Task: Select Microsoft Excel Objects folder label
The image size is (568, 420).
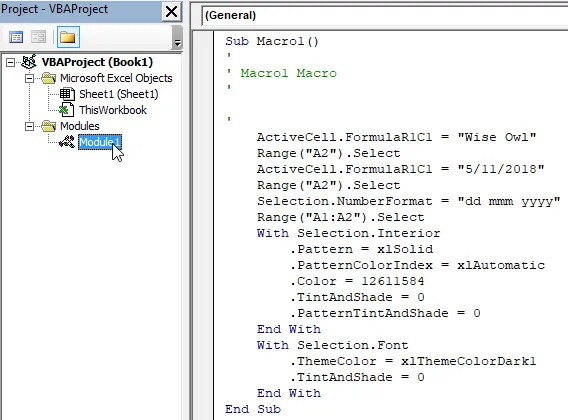Action: [116, 78]
